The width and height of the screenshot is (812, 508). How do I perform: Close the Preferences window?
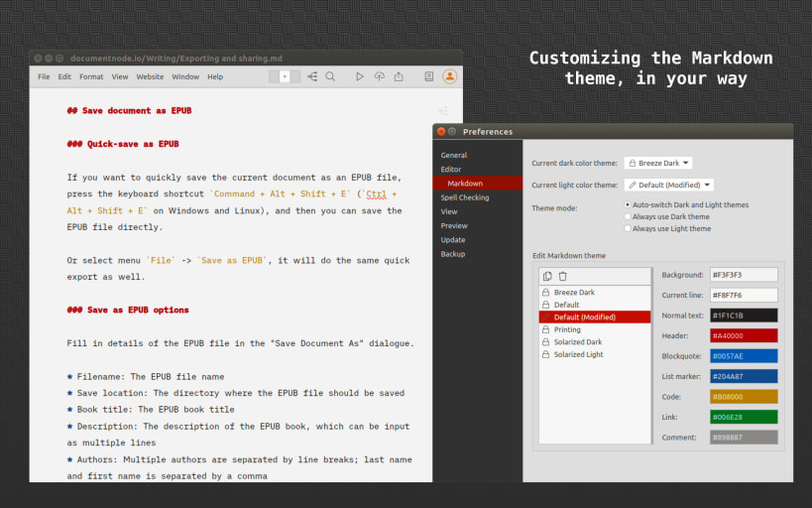coord(441,132)
